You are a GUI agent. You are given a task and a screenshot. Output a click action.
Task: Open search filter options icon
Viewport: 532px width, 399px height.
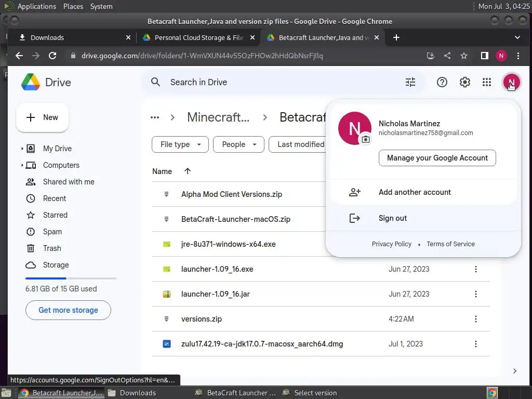click(410, 82)
